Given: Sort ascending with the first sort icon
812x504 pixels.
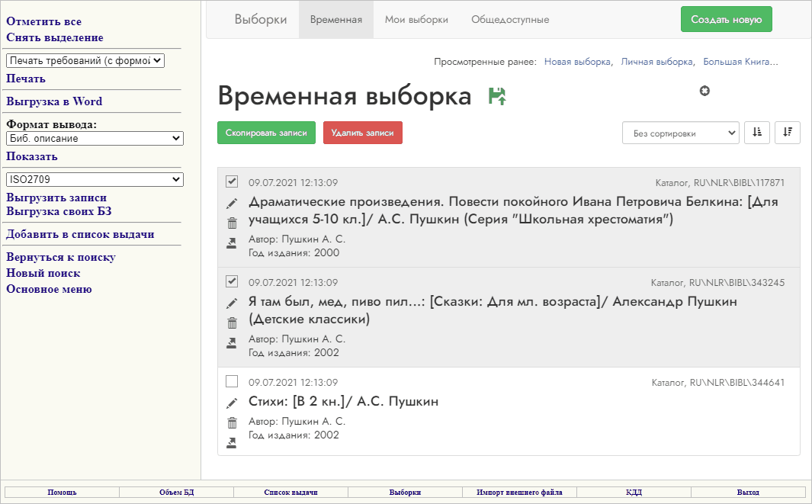Looking at the screenshot, I should tap(757, 133).
